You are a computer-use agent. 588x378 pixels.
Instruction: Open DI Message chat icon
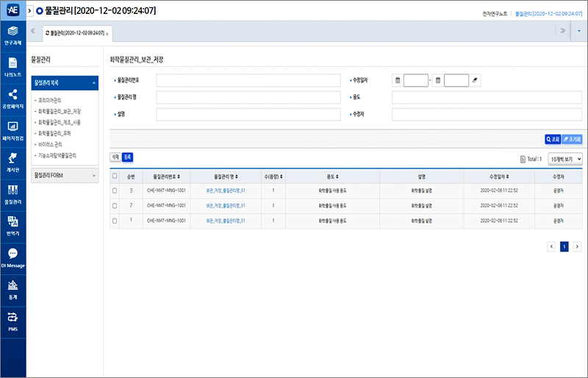click(12, 256)
